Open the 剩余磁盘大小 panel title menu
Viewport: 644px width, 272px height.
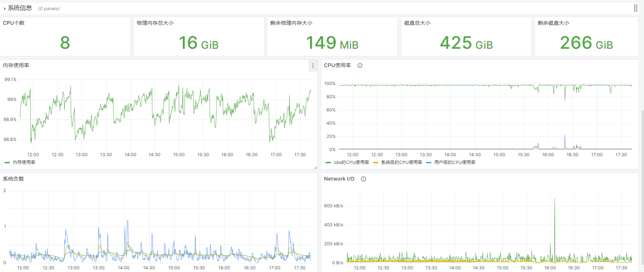[553, 23]
